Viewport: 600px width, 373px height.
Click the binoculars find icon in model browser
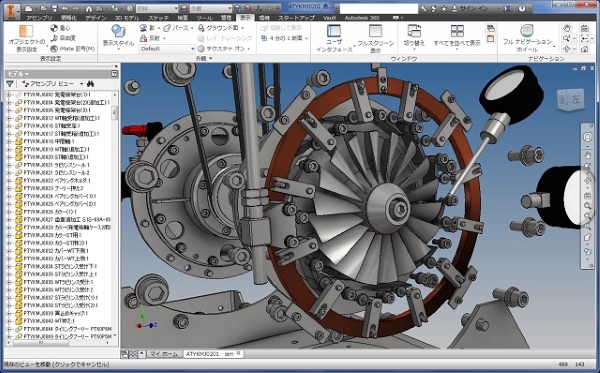click(90, 84)
